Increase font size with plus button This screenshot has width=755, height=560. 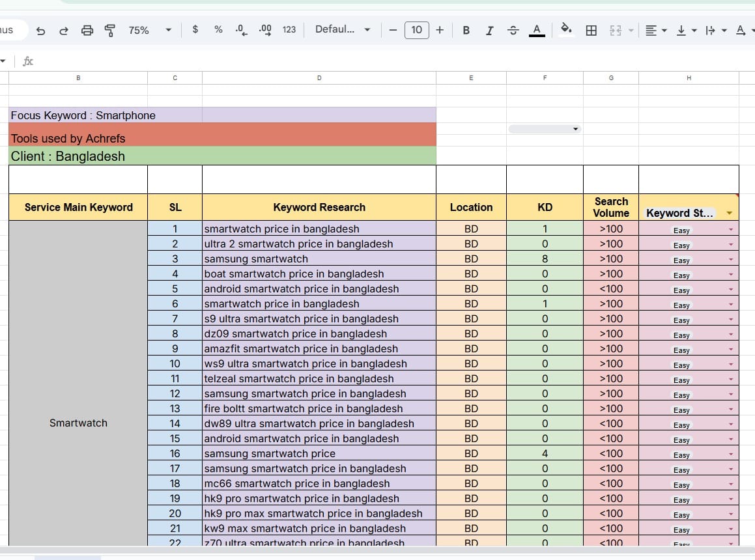point(440,30)
